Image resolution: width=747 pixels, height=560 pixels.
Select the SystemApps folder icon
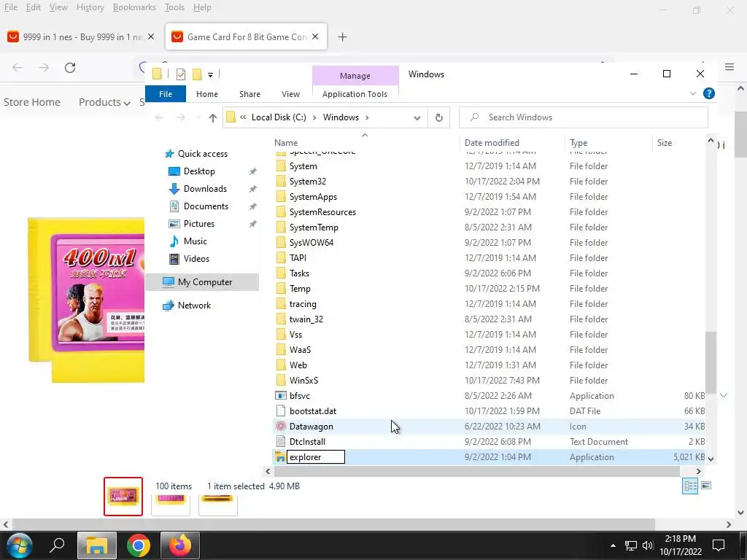pyautogui.click(x=281, y=197)
